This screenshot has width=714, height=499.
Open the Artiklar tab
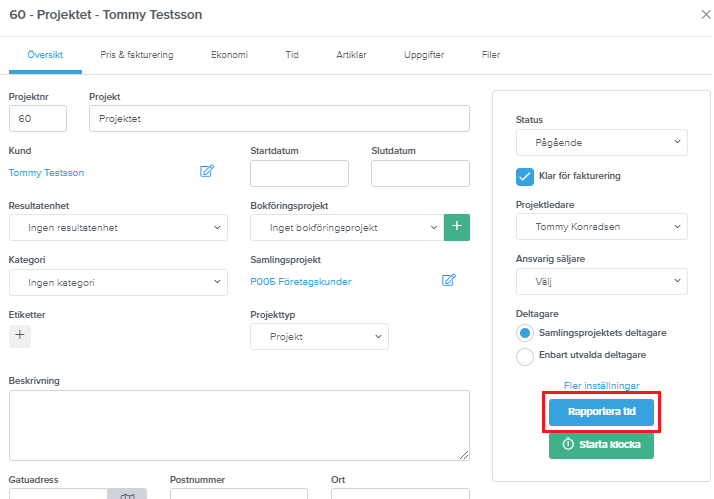(x=351, y=55)
